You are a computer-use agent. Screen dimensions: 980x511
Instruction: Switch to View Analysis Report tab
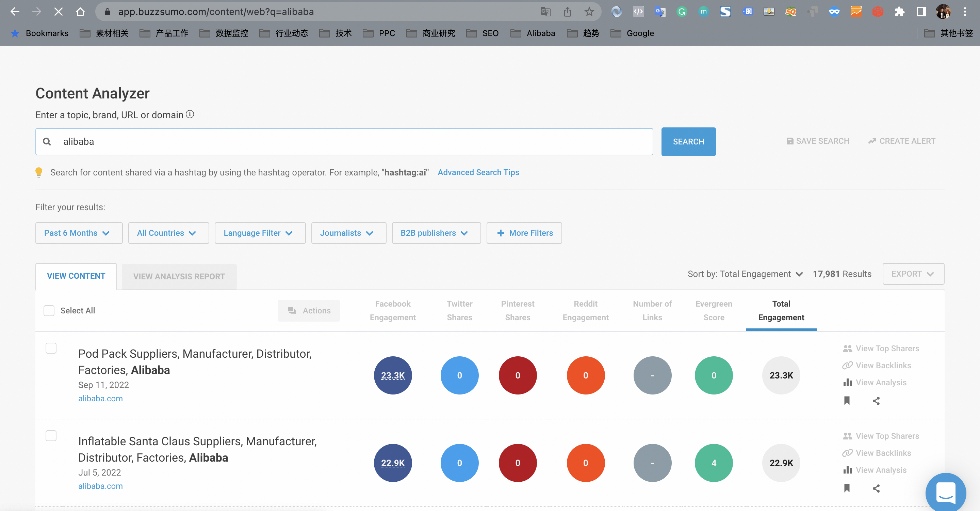[x=179, y=276]
